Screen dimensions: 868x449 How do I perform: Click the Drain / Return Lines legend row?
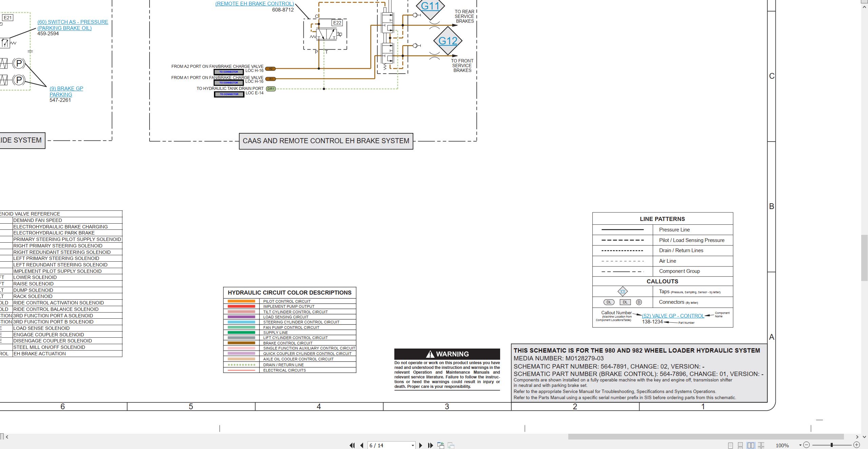point(663,250)
